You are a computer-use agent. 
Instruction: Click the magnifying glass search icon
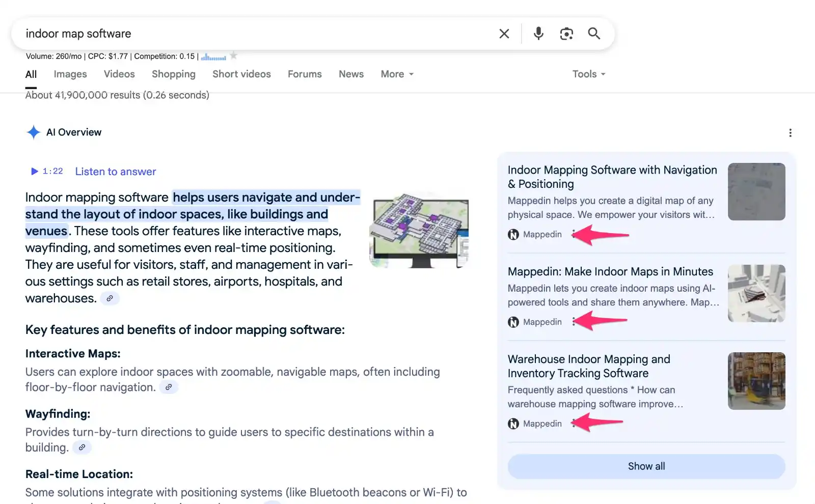point(594,34)
